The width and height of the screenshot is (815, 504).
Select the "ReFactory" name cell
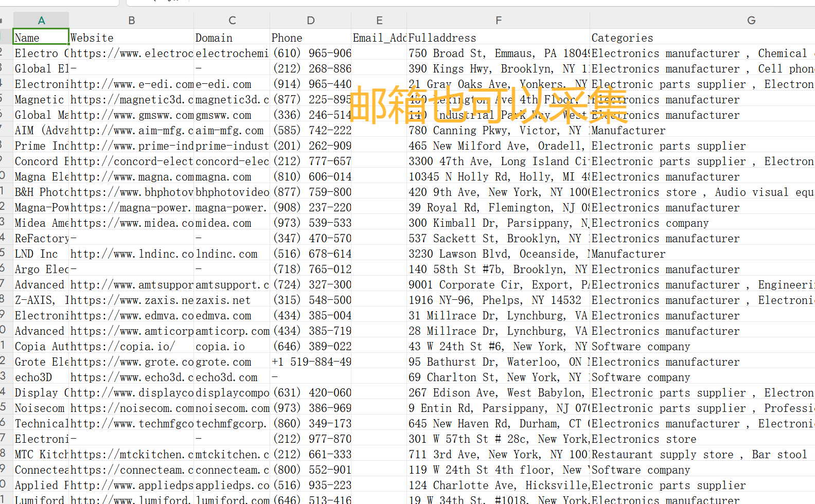coord(41,238)
